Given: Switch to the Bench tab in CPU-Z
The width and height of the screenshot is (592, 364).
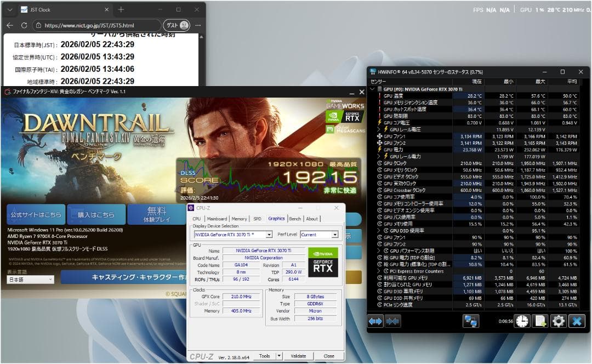Looking at the screenshot, I should tap(295, 218).
